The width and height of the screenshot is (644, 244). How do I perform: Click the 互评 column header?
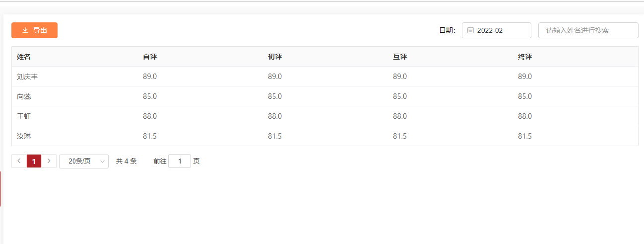(x=400, y=57)
